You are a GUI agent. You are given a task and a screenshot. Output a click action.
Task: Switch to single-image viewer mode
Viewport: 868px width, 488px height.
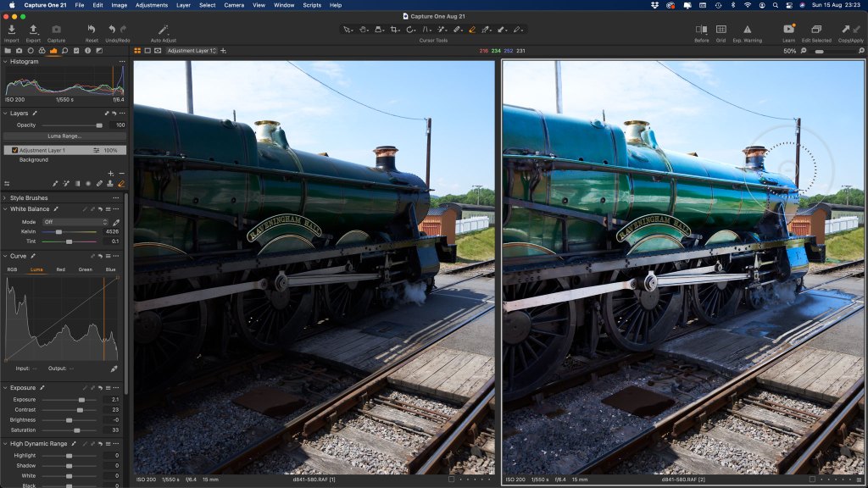click(147, 51)
